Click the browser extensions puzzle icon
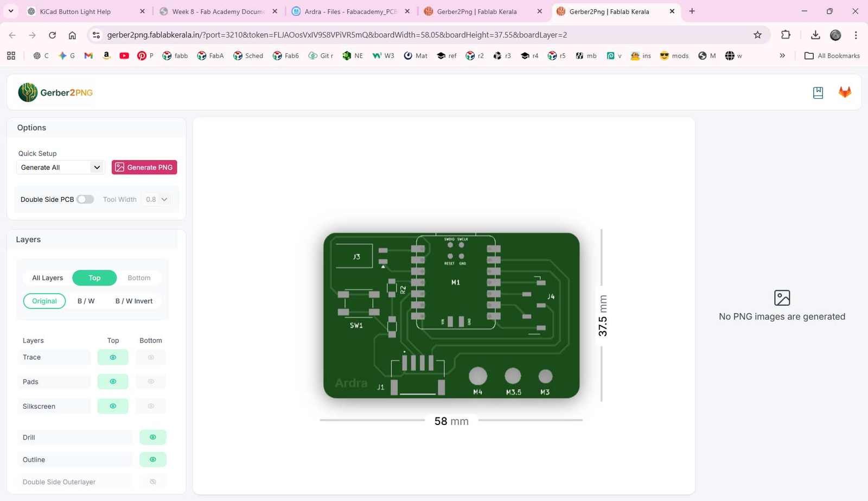Image resolution: width=868 pixels, height=501 pixels. 785,35
